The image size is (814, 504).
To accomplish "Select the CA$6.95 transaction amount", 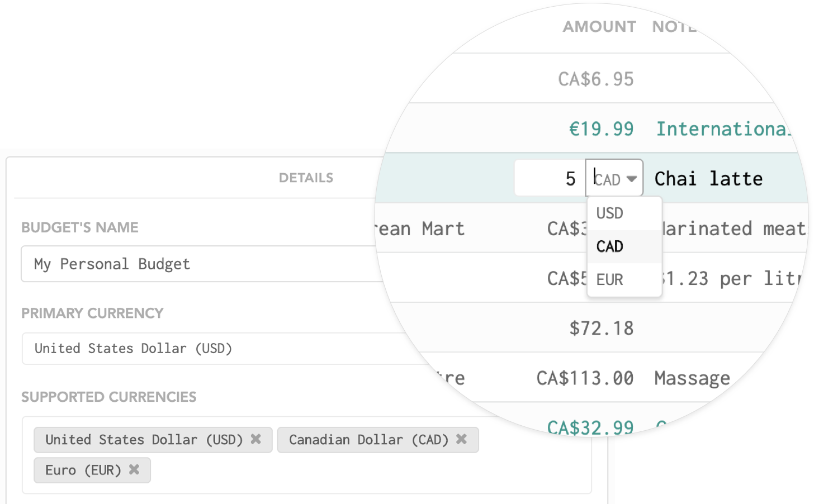I will (596, 79).
